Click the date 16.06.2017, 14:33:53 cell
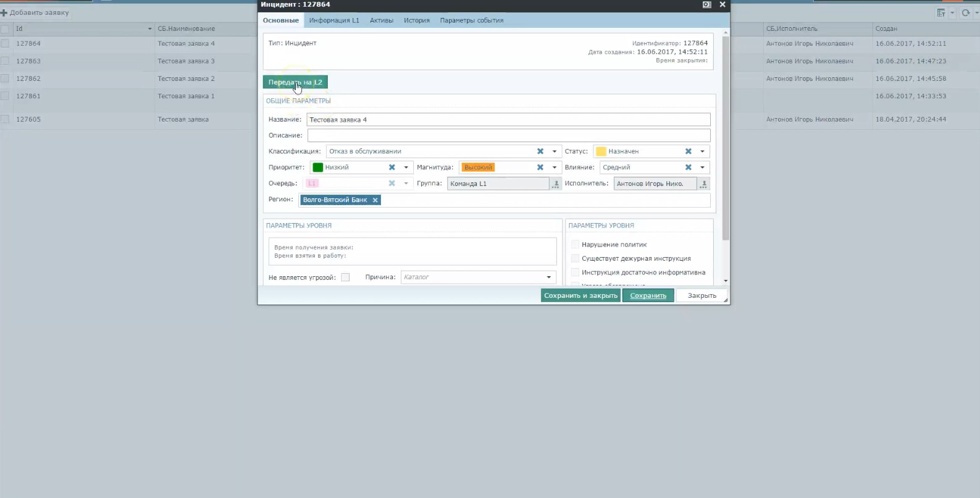 [911, 96]
